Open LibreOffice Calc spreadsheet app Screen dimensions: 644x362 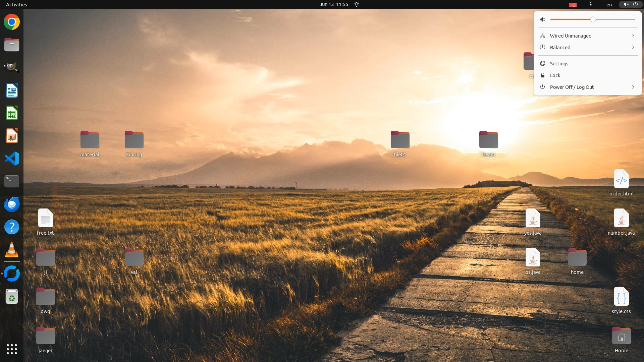point(12,113)
